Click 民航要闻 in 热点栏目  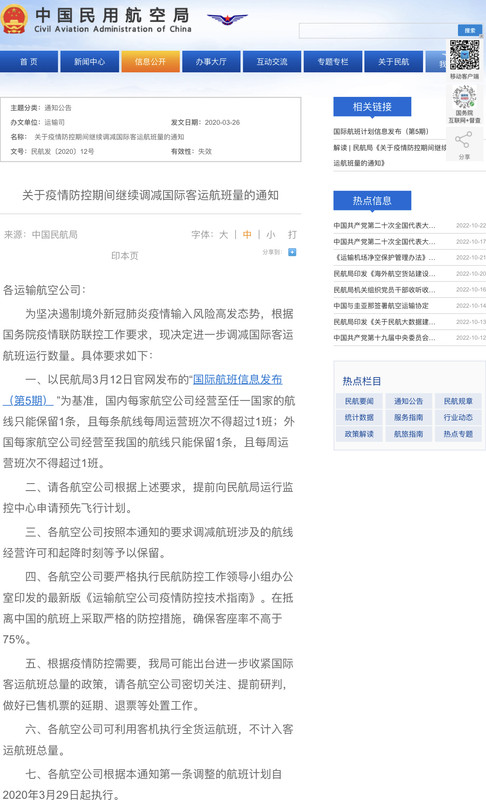click(x=359, y=402)
